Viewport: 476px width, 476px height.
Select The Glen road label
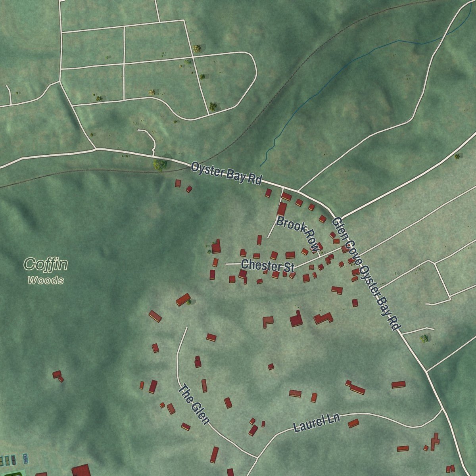click(x=194, y=404)
